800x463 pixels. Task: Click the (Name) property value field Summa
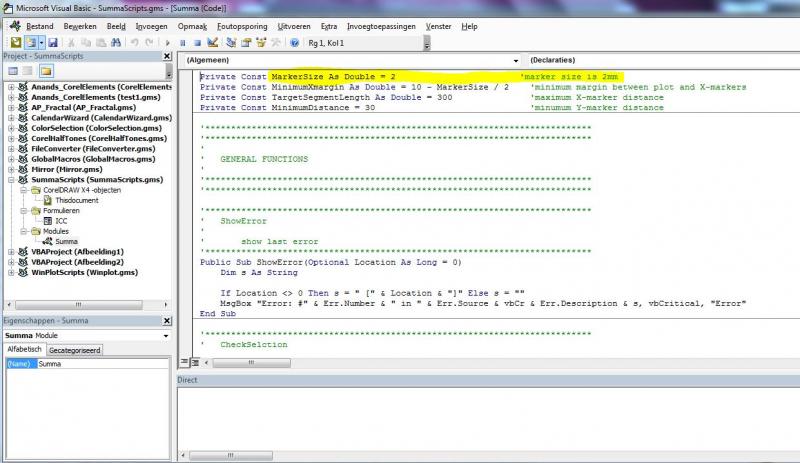pos(103,364)
